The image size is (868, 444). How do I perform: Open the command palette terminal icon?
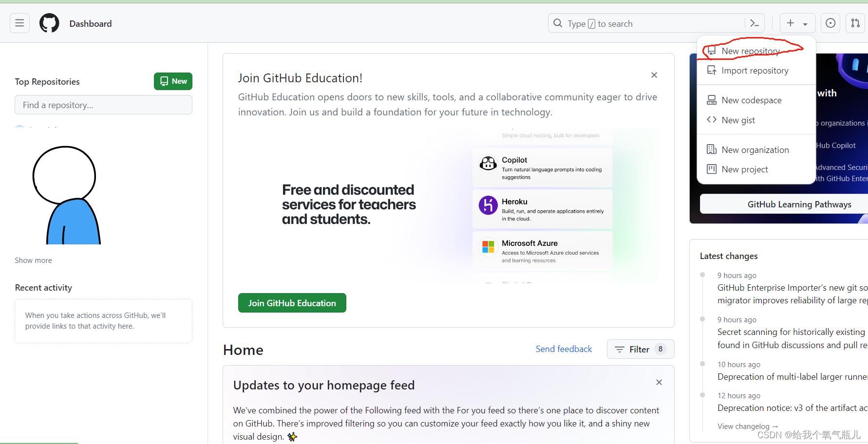point(754,23)
